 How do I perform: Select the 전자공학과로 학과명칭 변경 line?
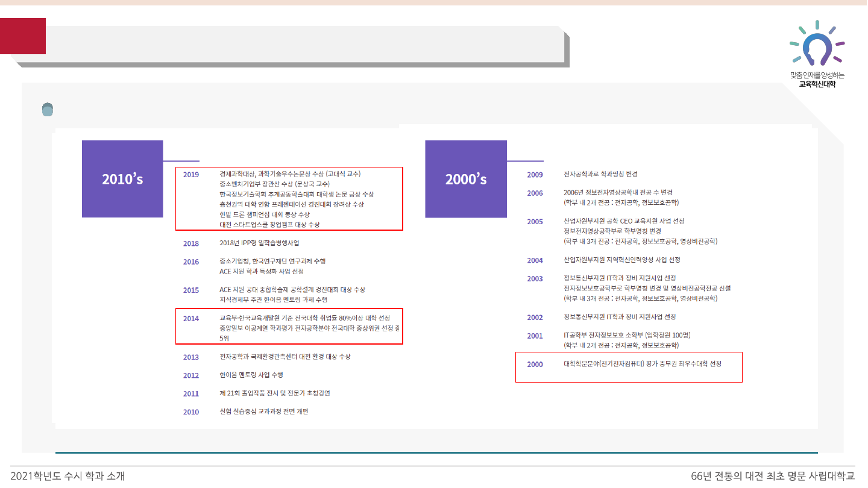600,174
